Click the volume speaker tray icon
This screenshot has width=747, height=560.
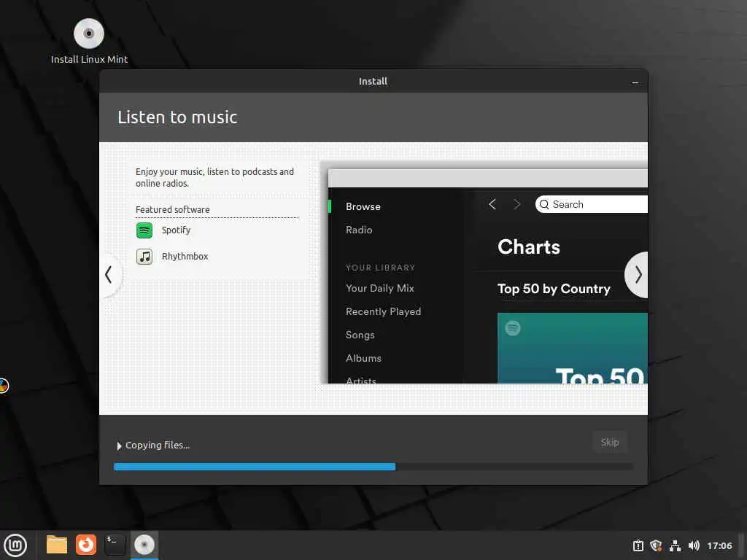point(694,545)
